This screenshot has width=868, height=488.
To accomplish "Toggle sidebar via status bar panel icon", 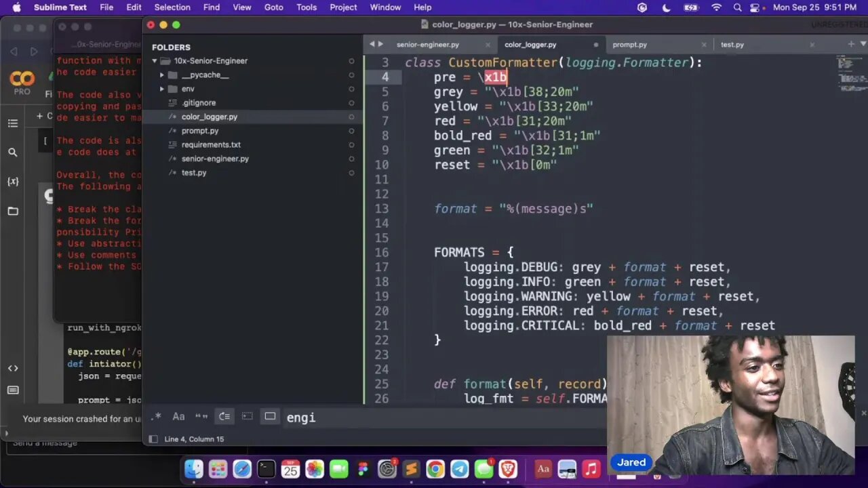I will click(153, 439).
